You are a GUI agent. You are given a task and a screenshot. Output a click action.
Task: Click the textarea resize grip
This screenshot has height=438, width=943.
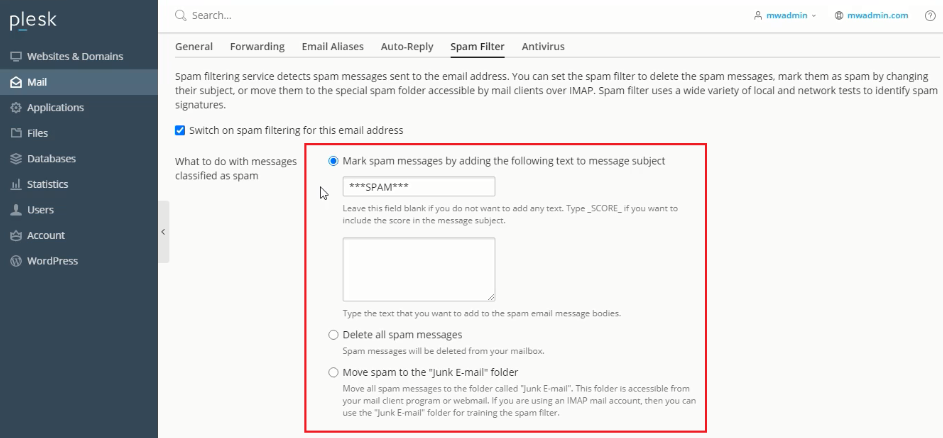491,297
